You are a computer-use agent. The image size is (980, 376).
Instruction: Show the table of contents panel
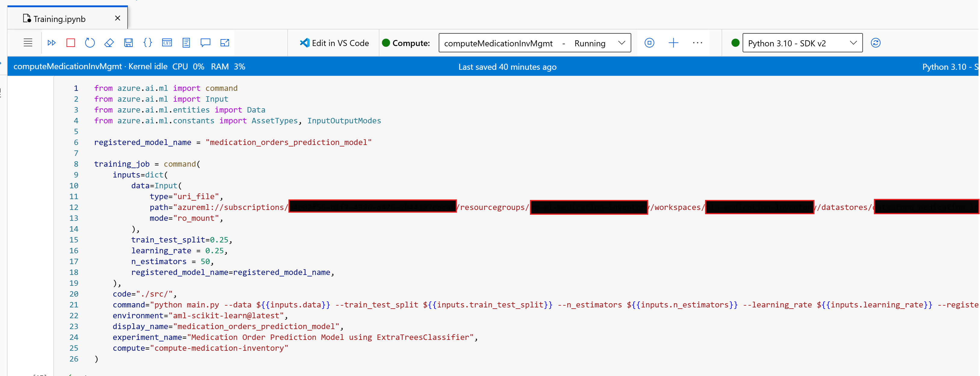click(x=187, y=43)
